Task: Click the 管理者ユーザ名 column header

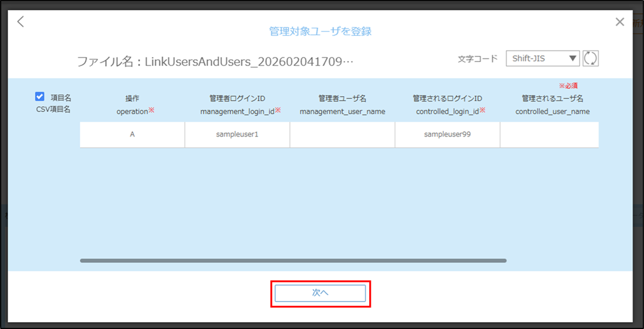Action: tap(342, 105)
